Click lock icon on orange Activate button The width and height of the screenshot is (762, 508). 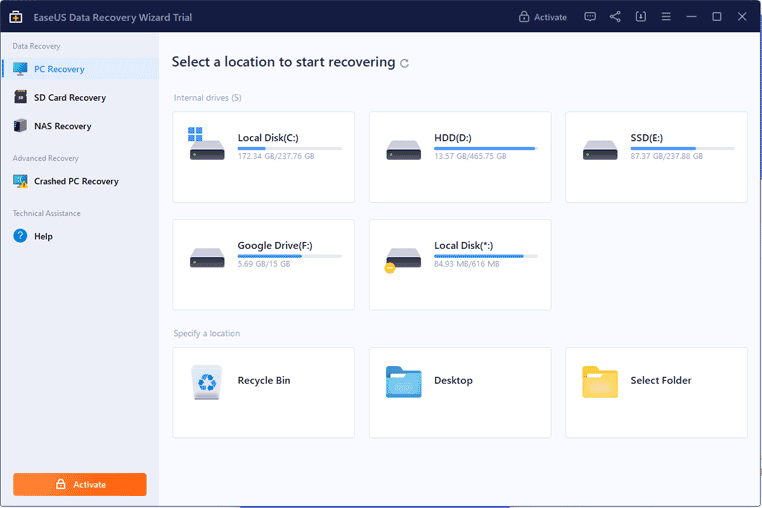click(61, 484)
